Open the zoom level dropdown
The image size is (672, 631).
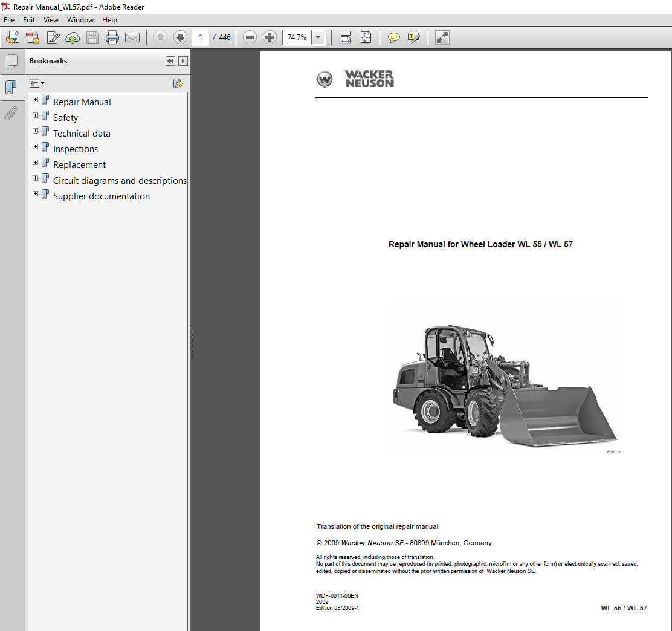317,37
